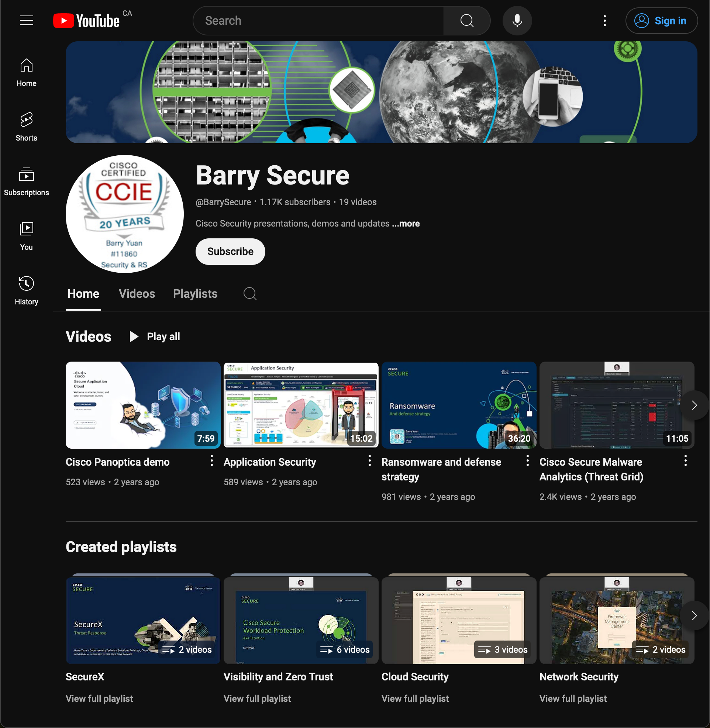Open the Shorts sidebar item
This screenshot has width=710, height=728.
[27, 127]
